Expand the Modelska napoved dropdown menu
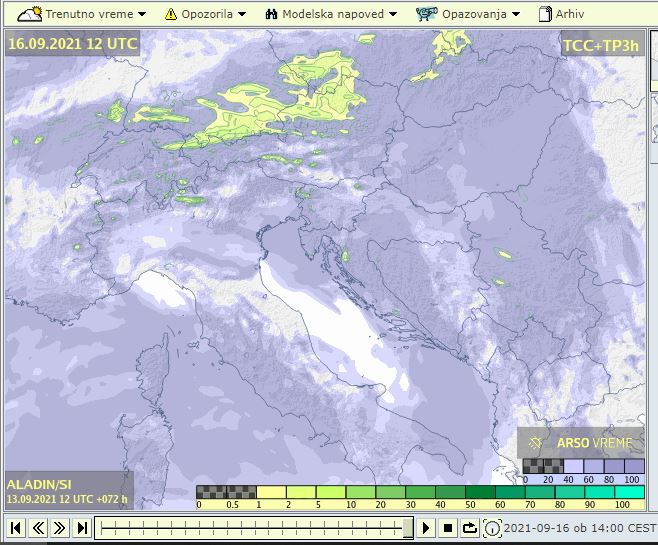 339,14
